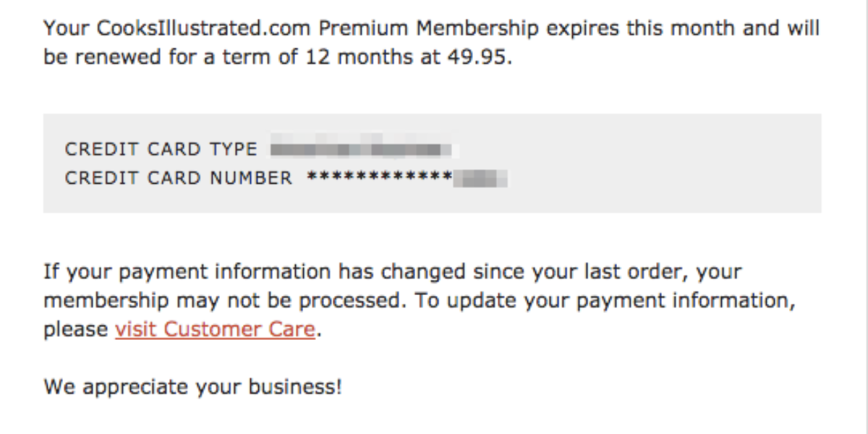868x434 pixels.
Task: Select the CREDIT CARD NUMBER label
Action: pyautogui.click(x=179, y=178)
